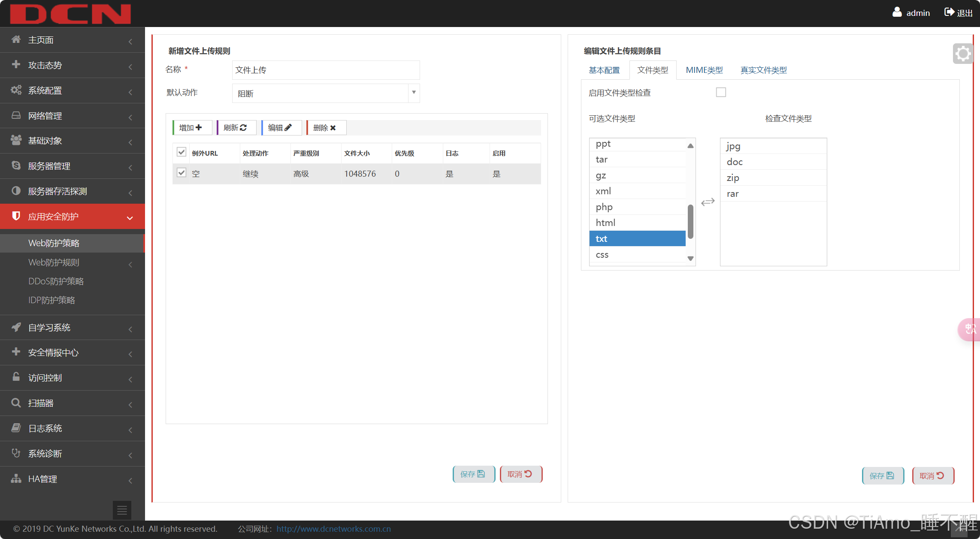
Task: Click the magnifier icon beside 扫描器
Action: [16, 403]
